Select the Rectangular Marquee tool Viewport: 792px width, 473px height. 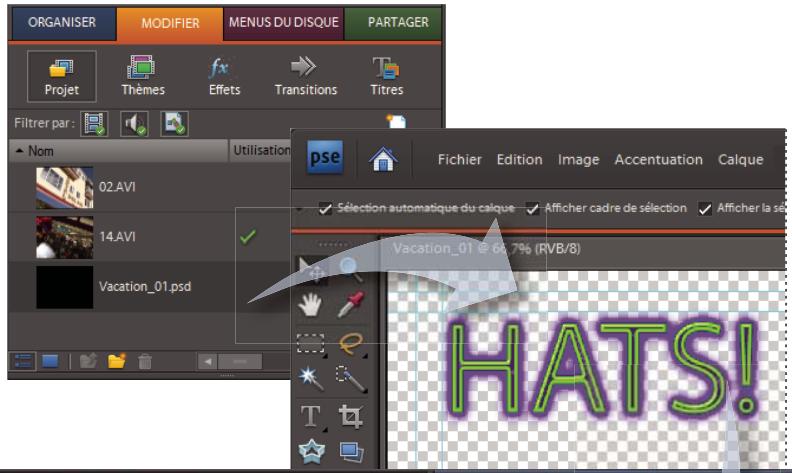[x=311, y=344]
